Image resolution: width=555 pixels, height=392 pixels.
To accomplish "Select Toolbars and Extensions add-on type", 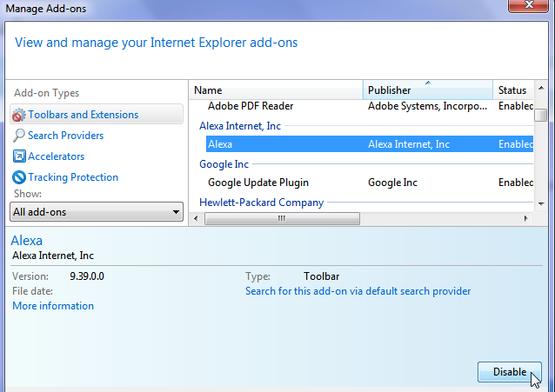I will coord(97,114).
